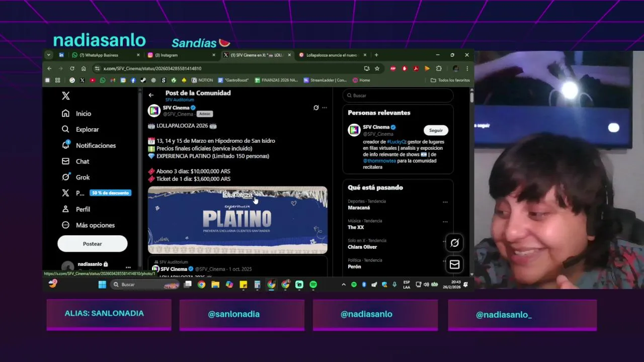Click the Windows Start button
Screen dimensions: 644x362
[102, 285]
